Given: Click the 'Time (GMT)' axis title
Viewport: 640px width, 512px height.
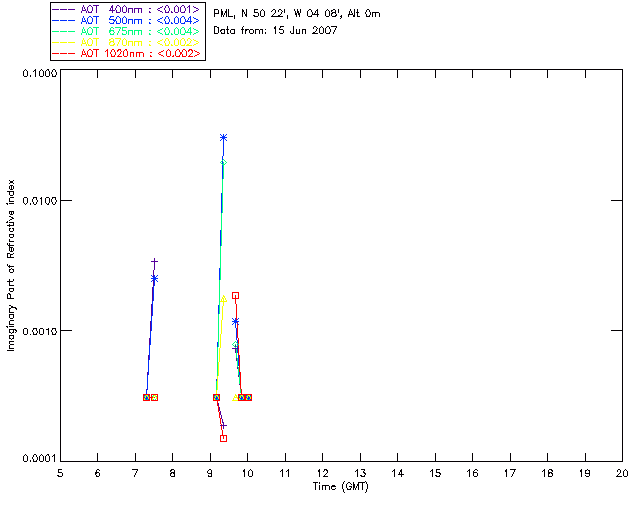Looking at the screenshot, I should pos(340,487).
